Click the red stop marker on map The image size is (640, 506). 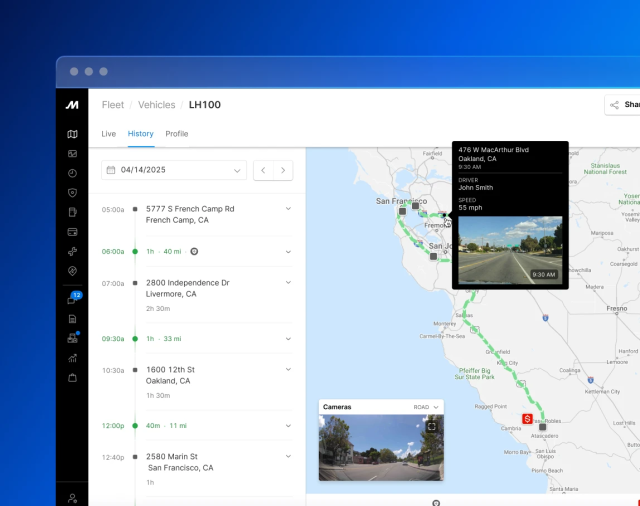coord(527,418)
